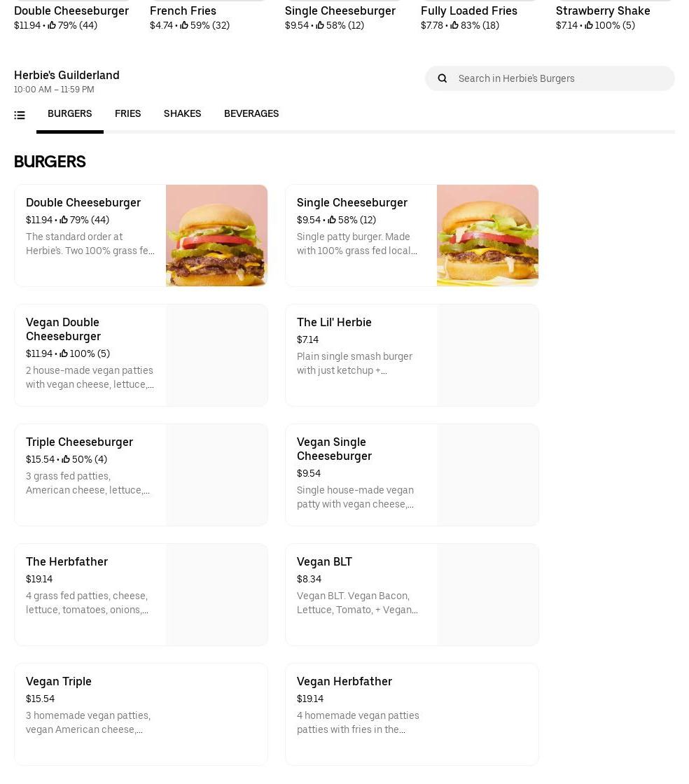Open the BEVERAGES tab
Screen dimensions: 689x784
(251, 113)
